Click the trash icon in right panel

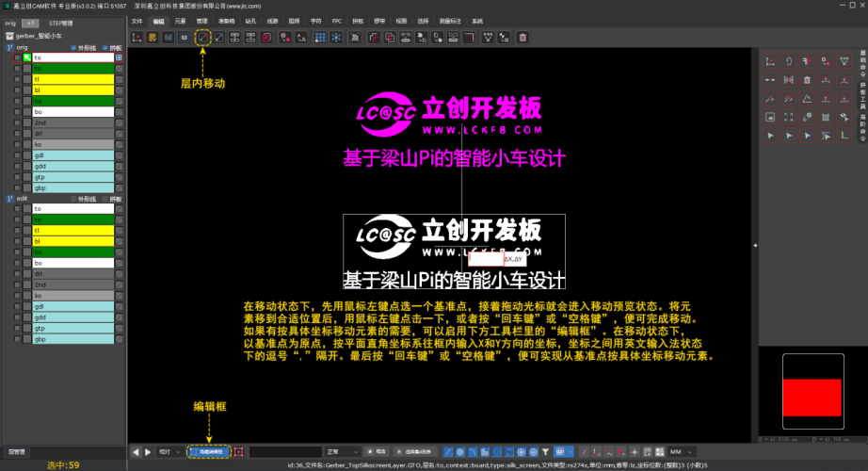click(x=807, y=80)
